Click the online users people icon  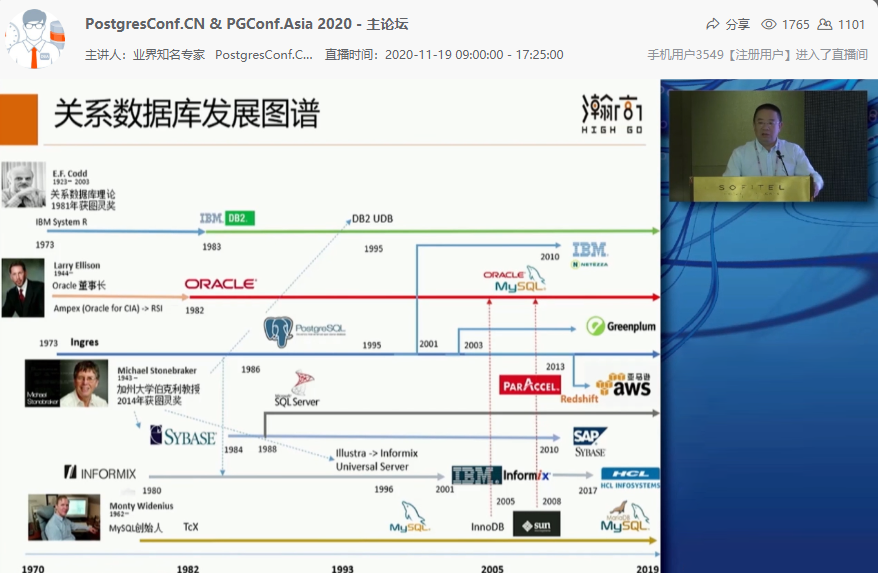pos(825,24)
